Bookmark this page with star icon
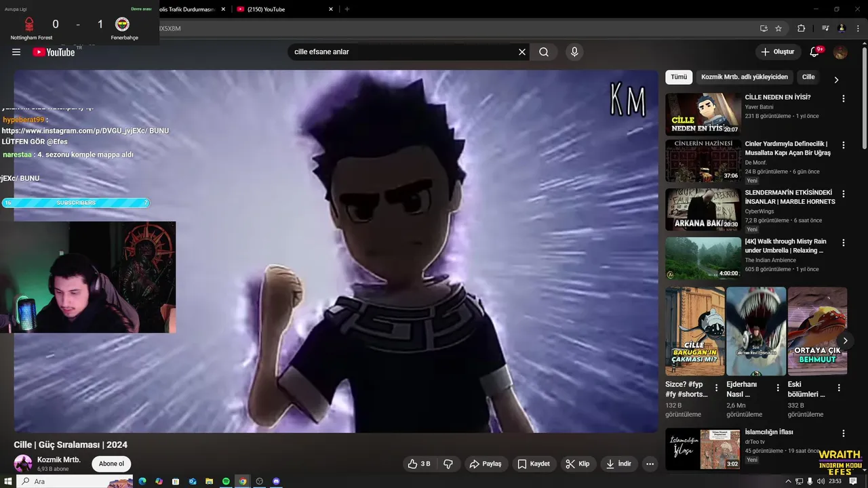The image size is (868, 488). click(778, 28)
